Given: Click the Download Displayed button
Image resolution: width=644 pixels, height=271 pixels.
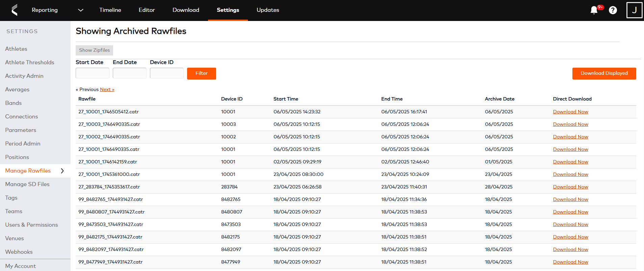Looking at the screenshot, I should 604,73.
